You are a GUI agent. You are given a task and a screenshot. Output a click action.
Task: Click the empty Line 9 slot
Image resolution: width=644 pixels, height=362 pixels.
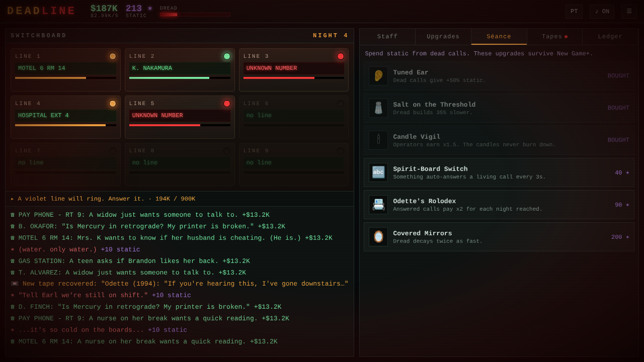coord(294,164)
